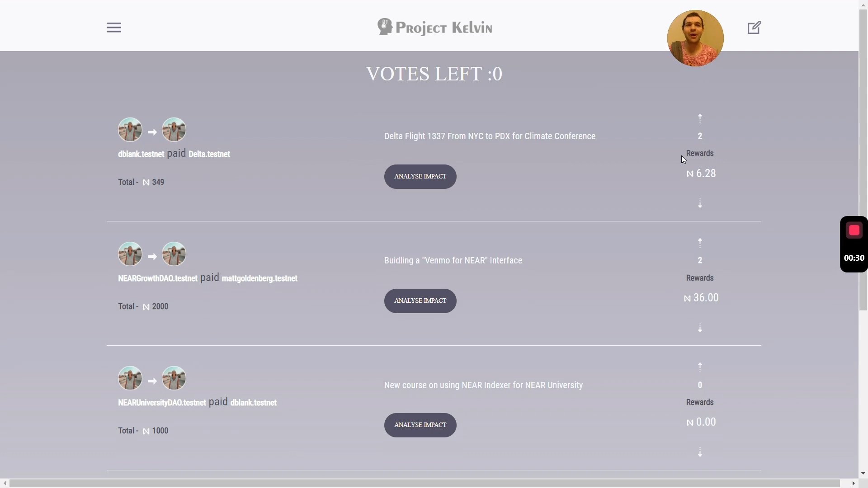Click the Project Kelvin logo
868x488 pixels.
pyautogui.click(x=434, y=28)
